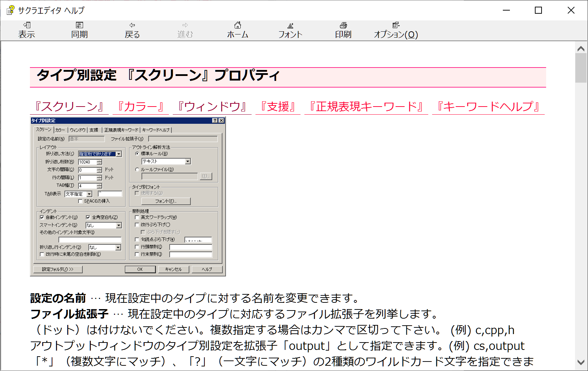The width and height of the screenshot is (588, 371).
Task: Switch to the キーワードヘルプ dialog tab
Action: click(x=156, y=130)
